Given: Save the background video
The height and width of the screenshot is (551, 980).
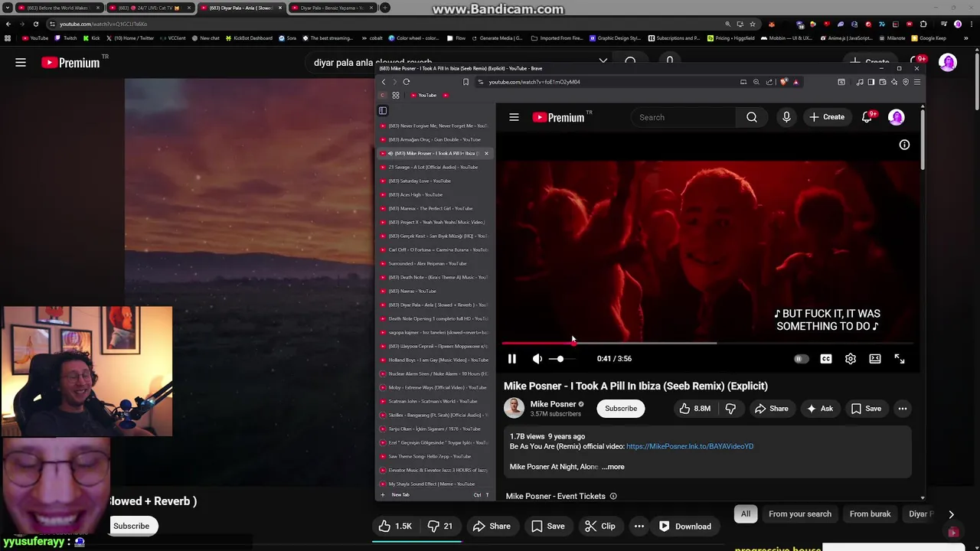Looking at the screenshot, I should pyautogui.click(x=548, y=527).
